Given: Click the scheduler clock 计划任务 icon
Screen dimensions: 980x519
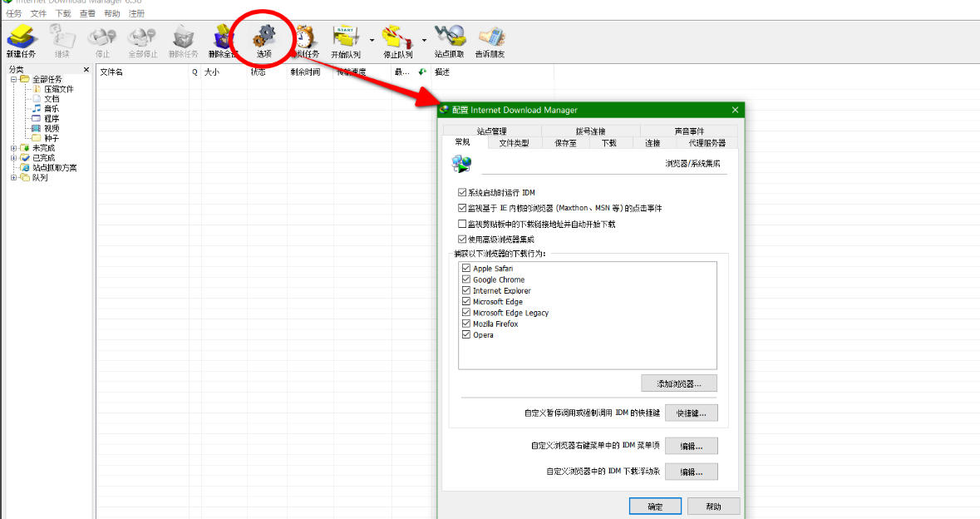Looking at the screenshot, I should click(306, 42).
